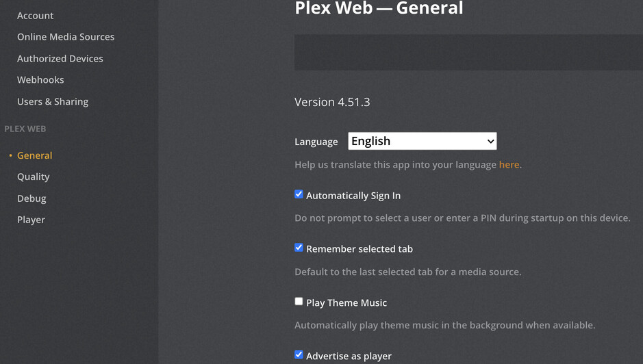Image resolution: width=643 pixels, height=364 pixels.
Task: Click the Language field label
Action: click(x=316, y=142)
